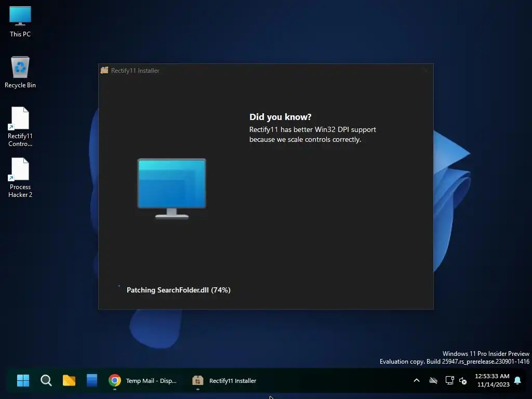532x399 pixels.
Task: Open the notification bell
Action: point(517,380)
